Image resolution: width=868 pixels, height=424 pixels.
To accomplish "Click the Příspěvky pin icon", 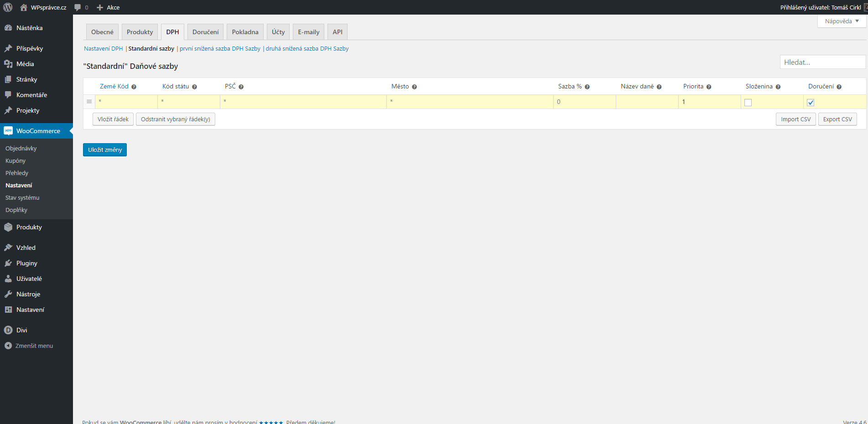I will (x=8, y=48).
